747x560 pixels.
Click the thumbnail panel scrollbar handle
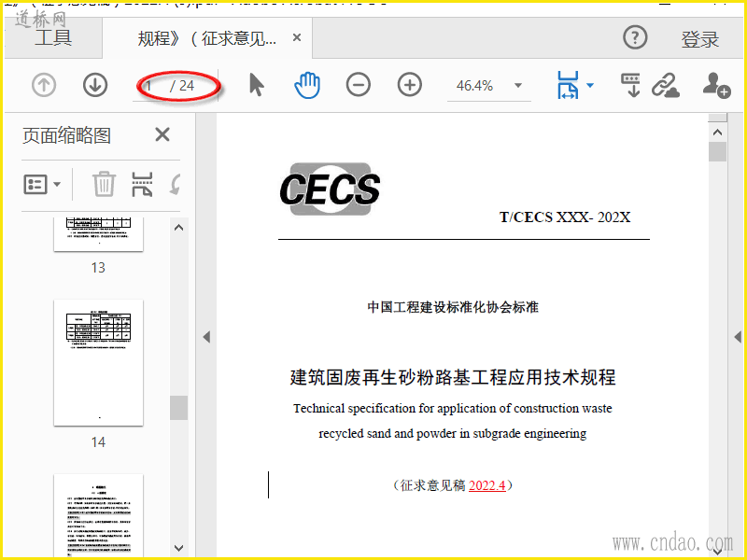[178, 408]
